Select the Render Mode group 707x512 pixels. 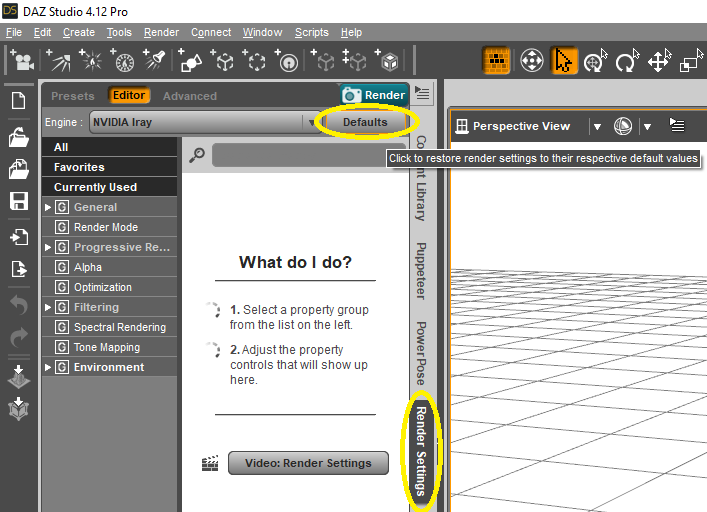coord(110,227)
